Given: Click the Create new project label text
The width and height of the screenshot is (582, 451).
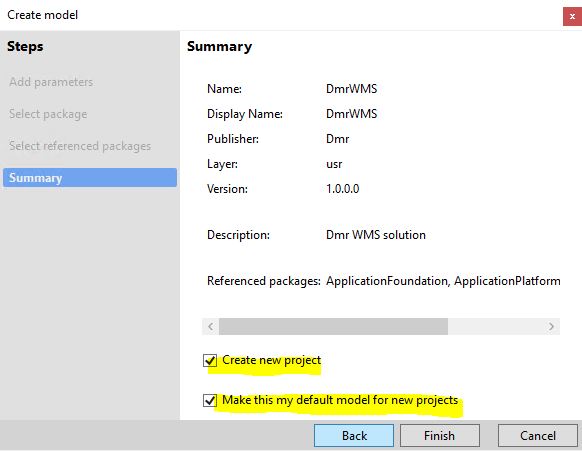Looking at the screenshot, I should pyautogui.click(x=271, y=360).
